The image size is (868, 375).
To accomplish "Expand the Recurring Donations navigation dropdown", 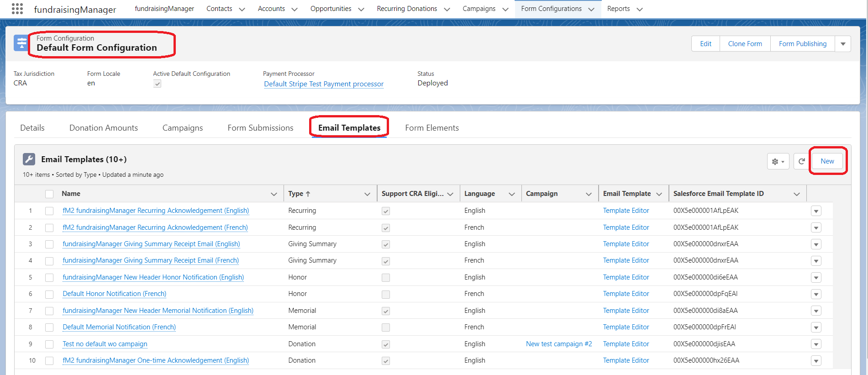I will coord(447,9).
